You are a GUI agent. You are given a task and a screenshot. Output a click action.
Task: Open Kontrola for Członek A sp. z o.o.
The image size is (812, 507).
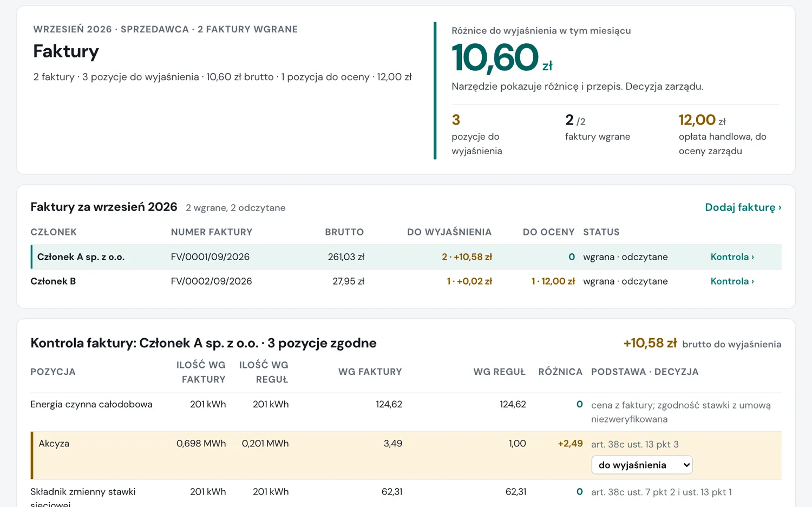(x=732, y=257)
